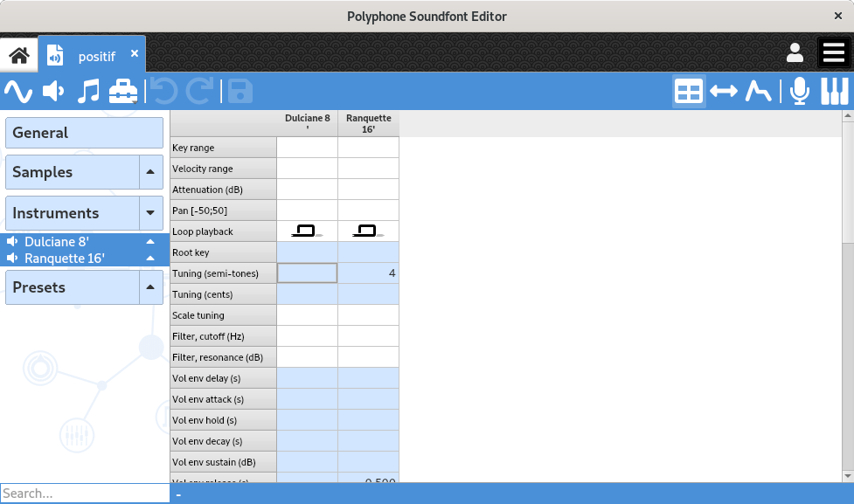Switch to the envelope editor icon
This screenshot has height=504, width=854.
(758, 91)
